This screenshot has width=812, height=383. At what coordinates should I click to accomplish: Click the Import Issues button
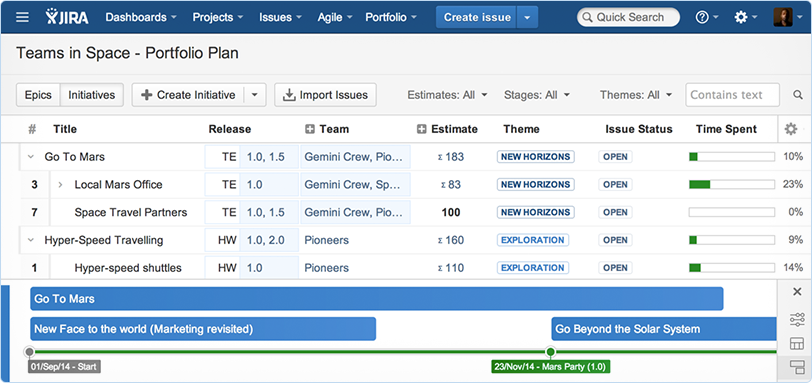coord(325,95)
